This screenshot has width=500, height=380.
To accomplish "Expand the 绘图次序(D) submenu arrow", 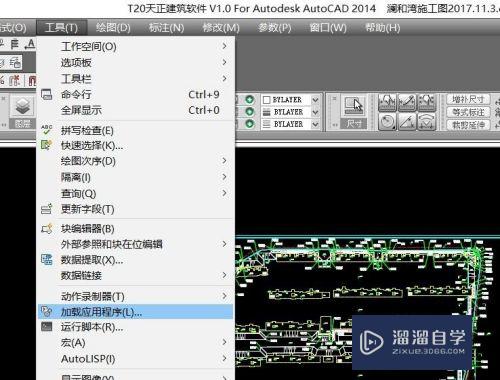I will tap(224, 161).
